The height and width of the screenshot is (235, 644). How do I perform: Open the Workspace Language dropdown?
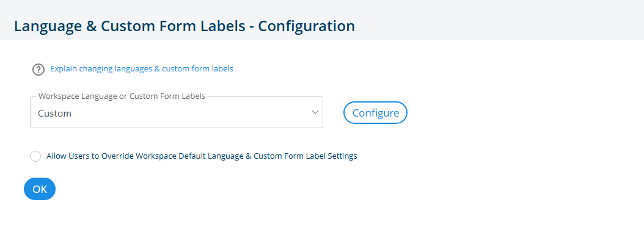click(x=177, y=112)
